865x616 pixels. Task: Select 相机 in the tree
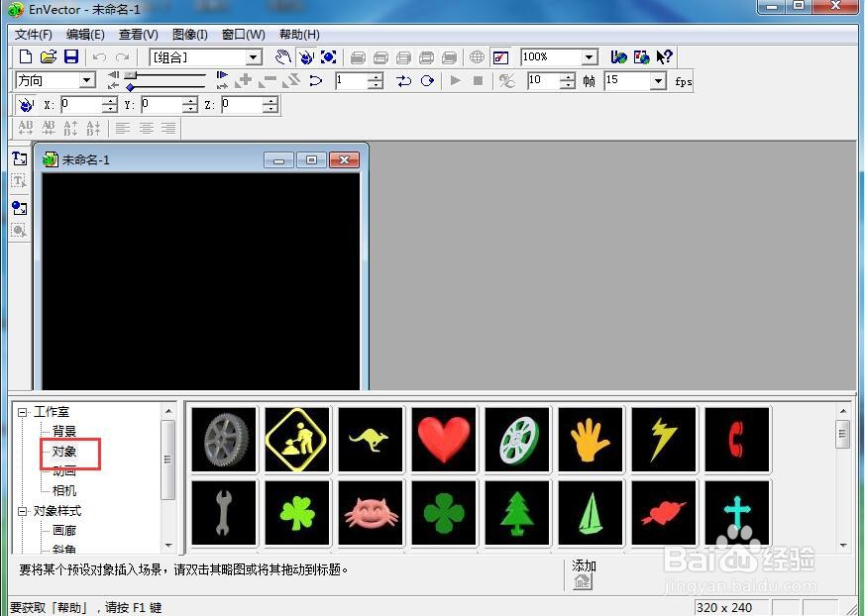click(x=64, y=491)
